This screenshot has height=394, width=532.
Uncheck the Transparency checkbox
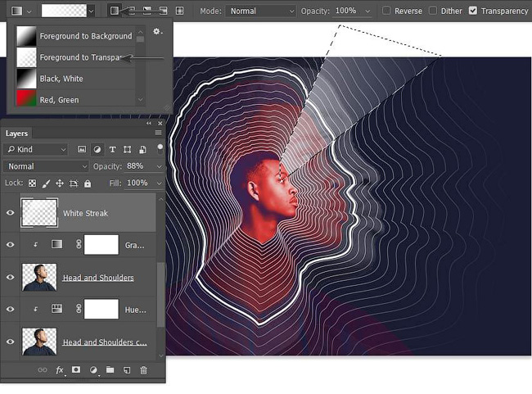tap(472, 11)
